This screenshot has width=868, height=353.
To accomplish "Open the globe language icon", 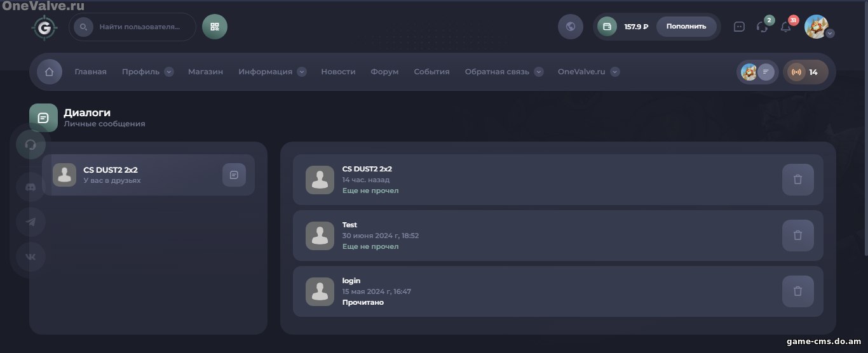I will coord(570,27).
